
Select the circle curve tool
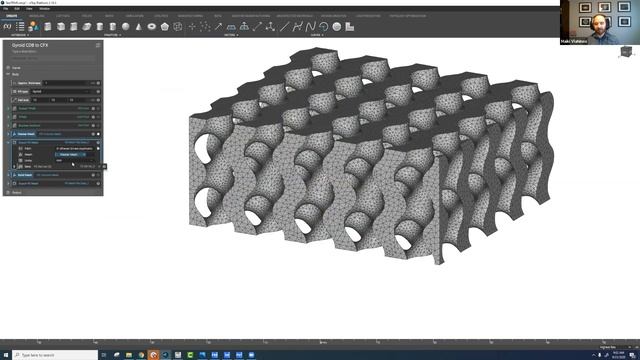point(337,27)
